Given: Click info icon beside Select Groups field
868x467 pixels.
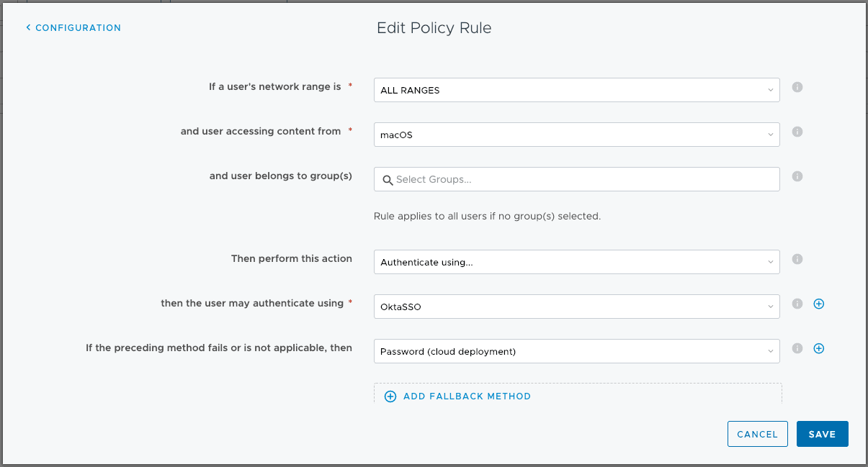Looking at the screenshot, I should tap(797, 176).
